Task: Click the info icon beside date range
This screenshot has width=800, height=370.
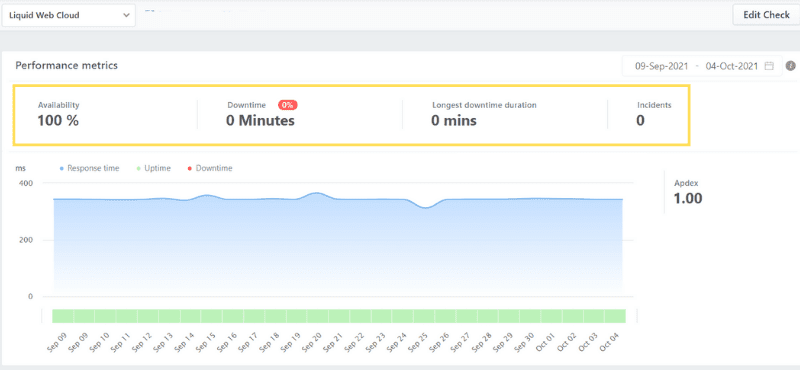Action: click(791, 66)
